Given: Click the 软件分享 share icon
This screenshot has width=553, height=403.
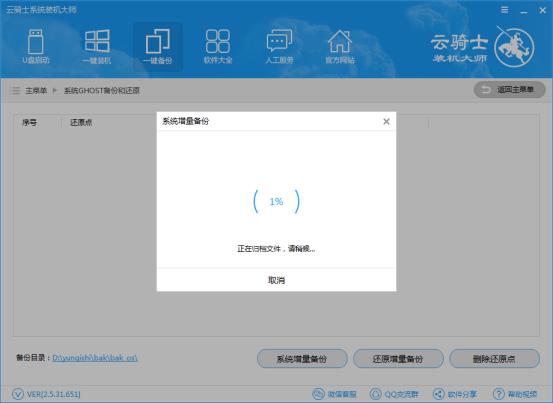Looking at the screenshot, I should pos(438,394).
